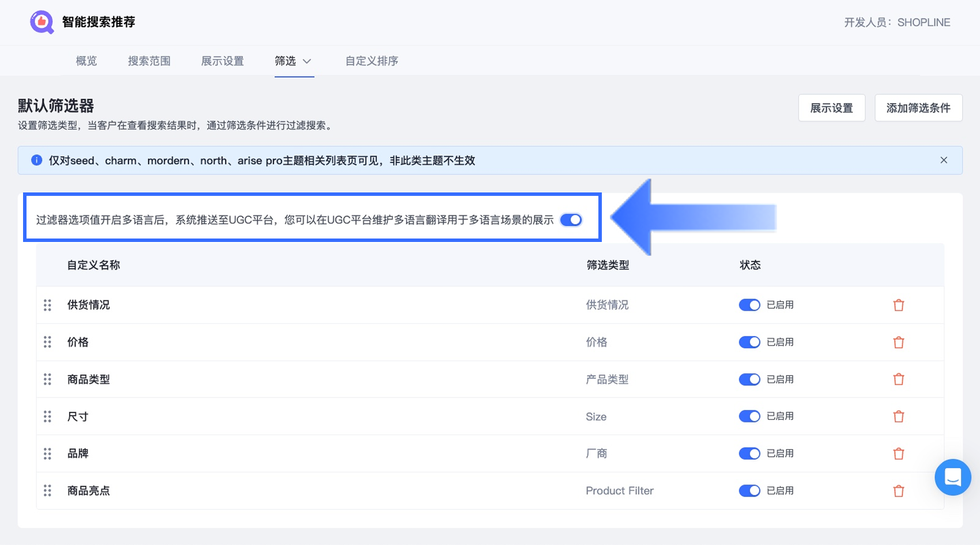The image size is (980, 545).
Task: Open the chat support bubble icon
Action: (x=952, y=477)
